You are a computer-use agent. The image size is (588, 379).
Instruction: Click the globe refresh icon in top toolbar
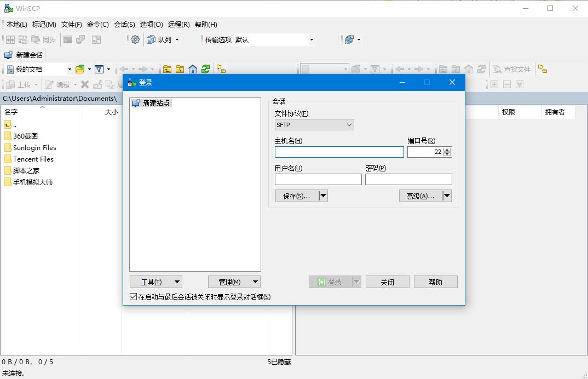(x=349, y=39)
